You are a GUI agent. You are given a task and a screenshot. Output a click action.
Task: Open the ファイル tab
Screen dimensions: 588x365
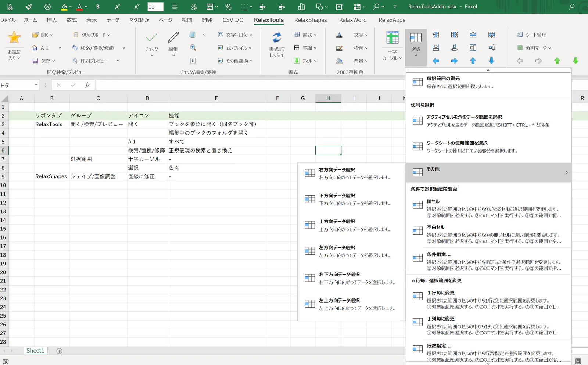8,20
